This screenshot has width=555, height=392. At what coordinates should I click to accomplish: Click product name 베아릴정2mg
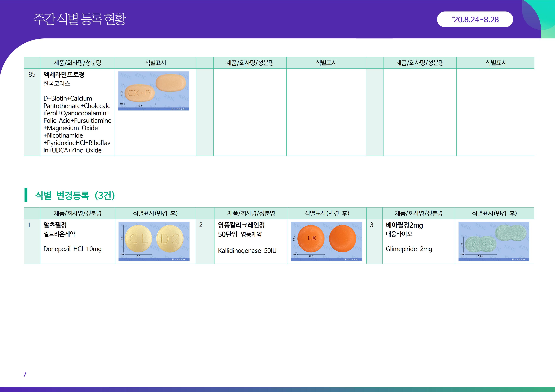[x=404, y=225]
